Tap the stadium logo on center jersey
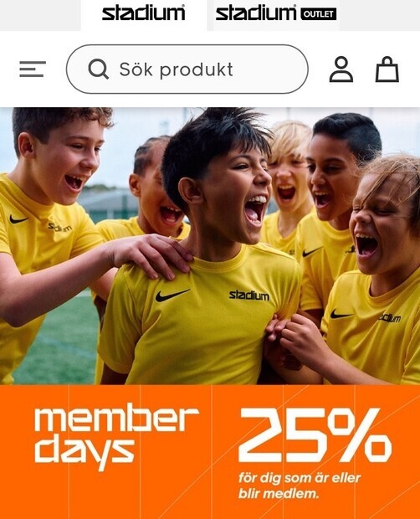This screenshot has width=420, height=519. pyautogui.click(x=249, y=295)
